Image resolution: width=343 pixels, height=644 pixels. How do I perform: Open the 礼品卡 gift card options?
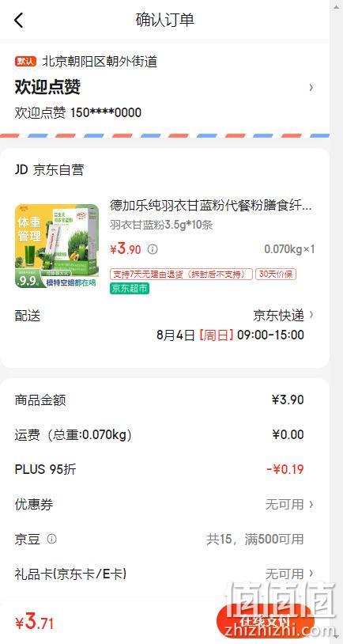(164, 574)
